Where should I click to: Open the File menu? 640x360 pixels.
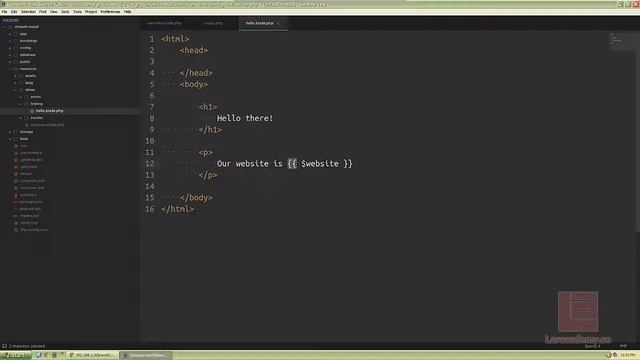tap(4, 12)
